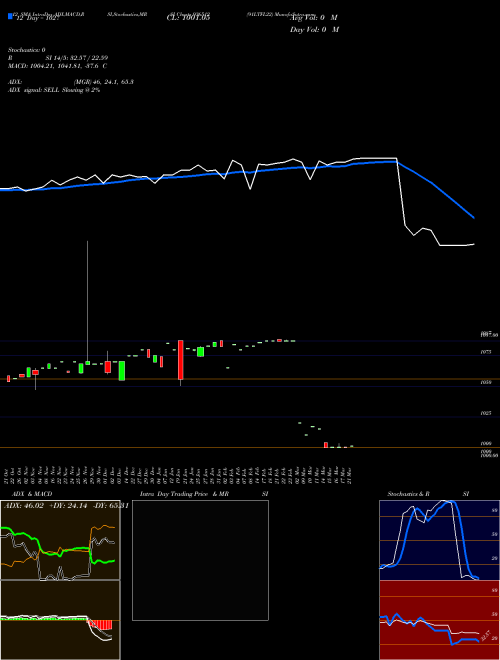Open the red RSI chart panel
Screen dimensions: 500x660
point(439,620)
